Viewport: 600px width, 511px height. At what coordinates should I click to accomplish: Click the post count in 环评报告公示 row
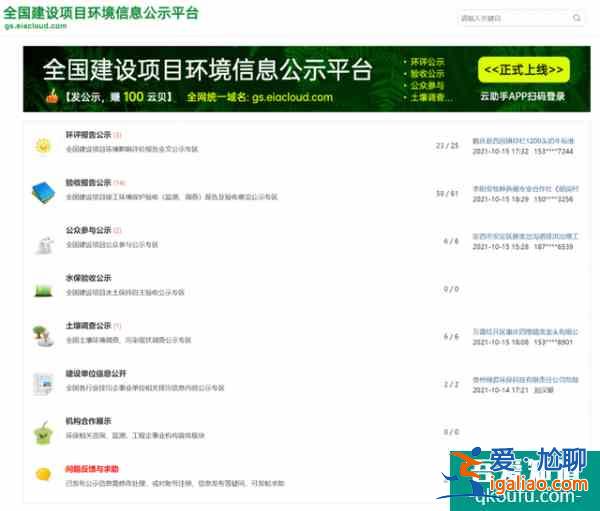click(447, 145)
